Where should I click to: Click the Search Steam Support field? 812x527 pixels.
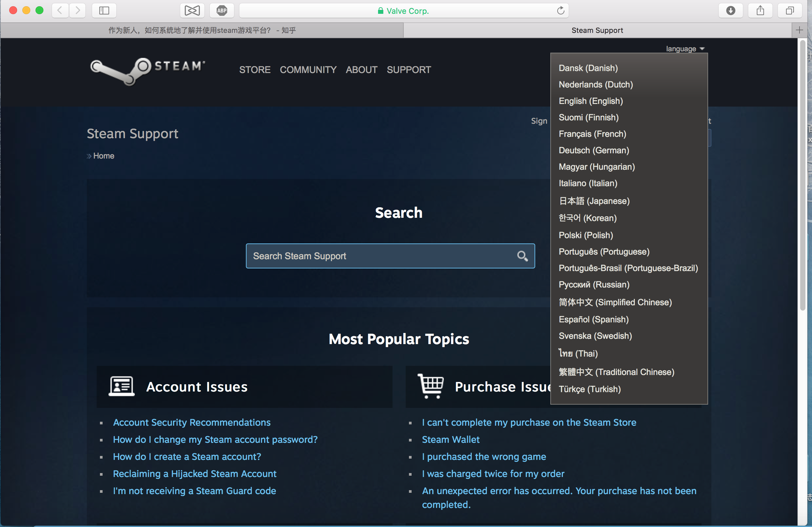click(375, 256)
